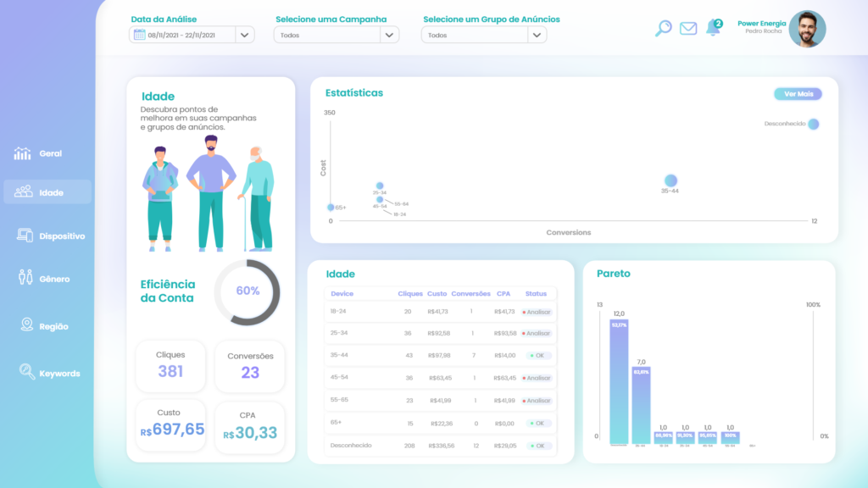
Task: Click the Custo R$697,65 card
Action: tap(170, 425)
